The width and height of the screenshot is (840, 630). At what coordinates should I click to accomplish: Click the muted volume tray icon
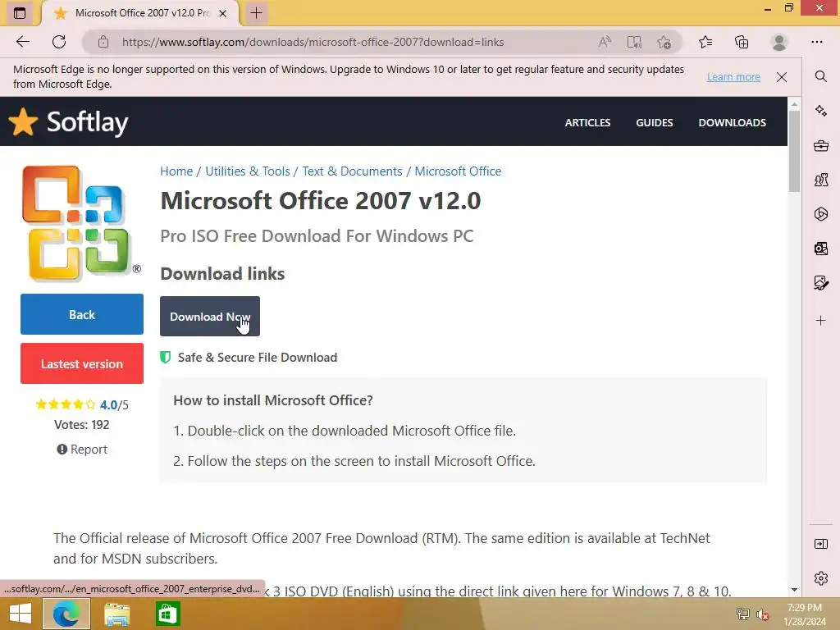click(762, 614)
